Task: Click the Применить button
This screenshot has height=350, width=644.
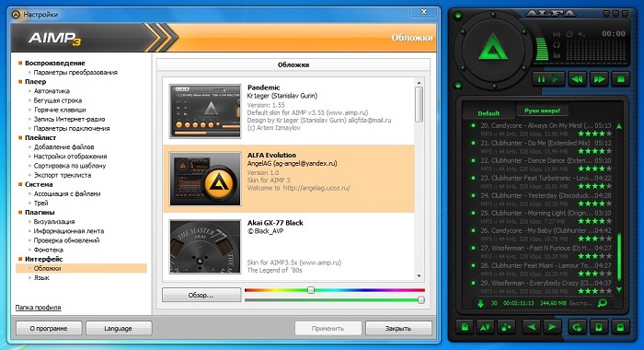Action: tap(328, 328)
